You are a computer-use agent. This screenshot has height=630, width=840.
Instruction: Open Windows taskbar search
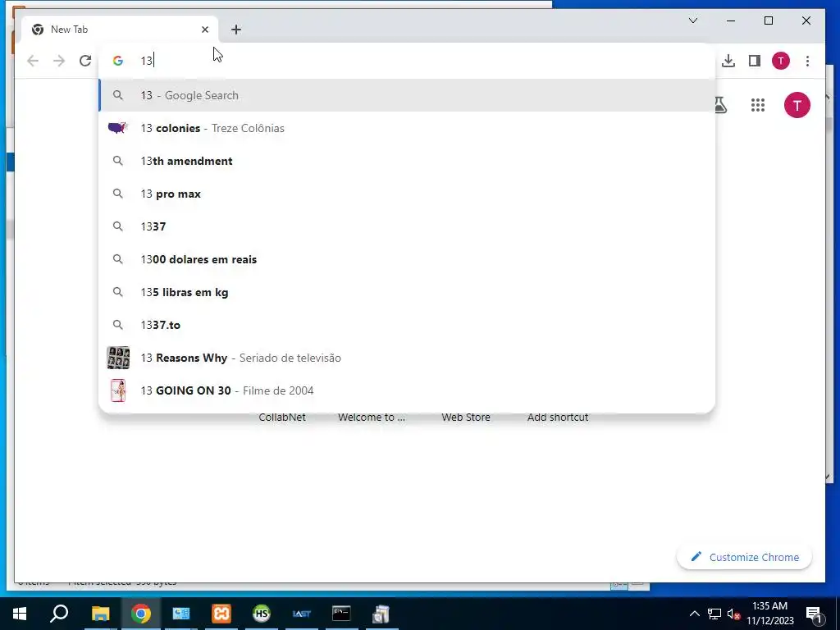pos(59,614)
